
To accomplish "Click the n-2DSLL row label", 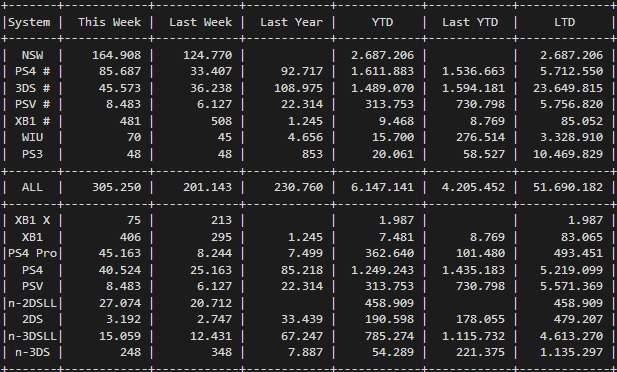I will 33,303.
